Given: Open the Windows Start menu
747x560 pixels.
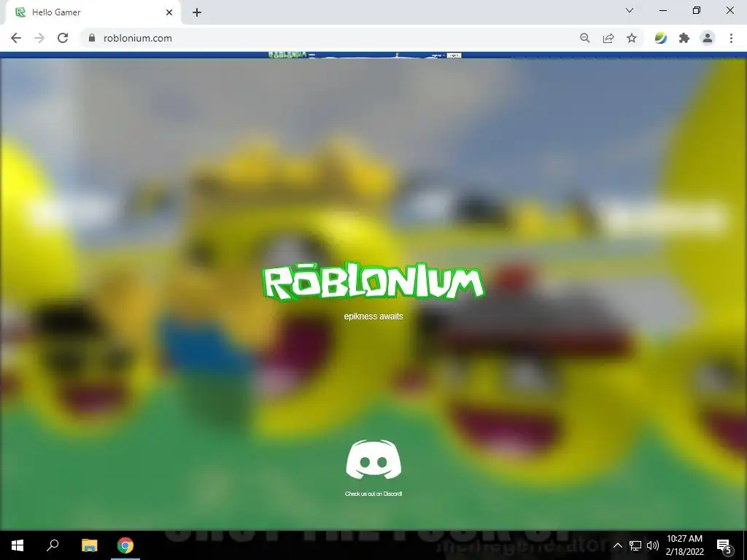Looking at the screenshot, I should point(18,545).
